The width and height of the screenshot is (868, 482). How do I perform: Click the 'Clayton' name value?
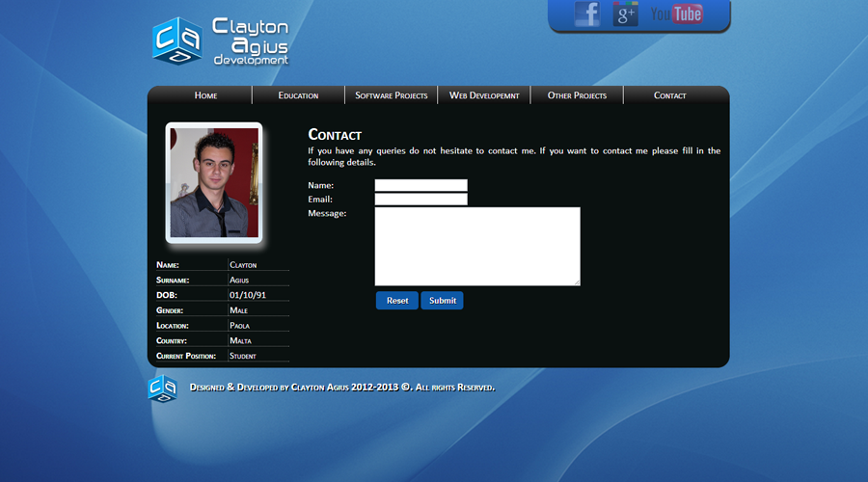(243, 265)
